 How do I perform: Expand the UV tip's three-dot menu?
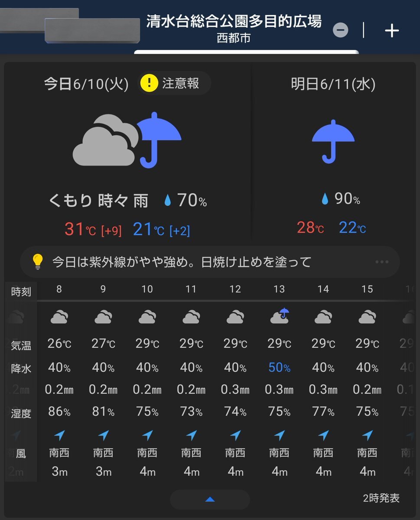coord(381,262)
